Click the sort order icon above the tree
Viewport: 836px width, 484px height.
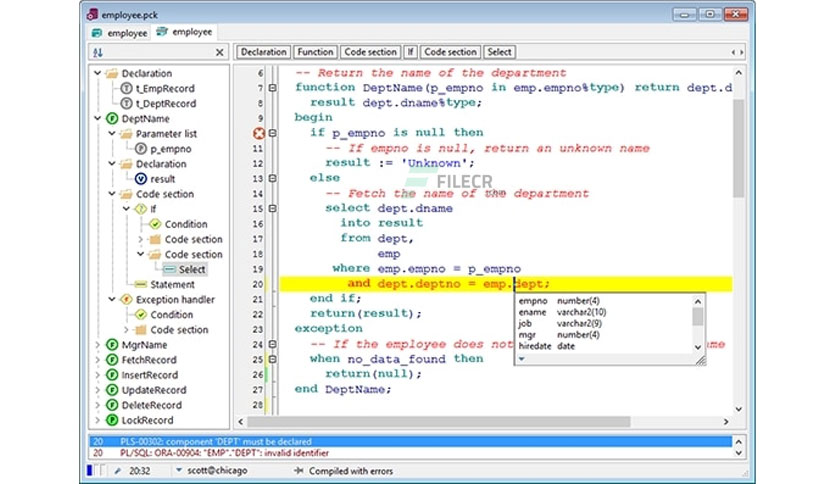click(x=98, y=52)
